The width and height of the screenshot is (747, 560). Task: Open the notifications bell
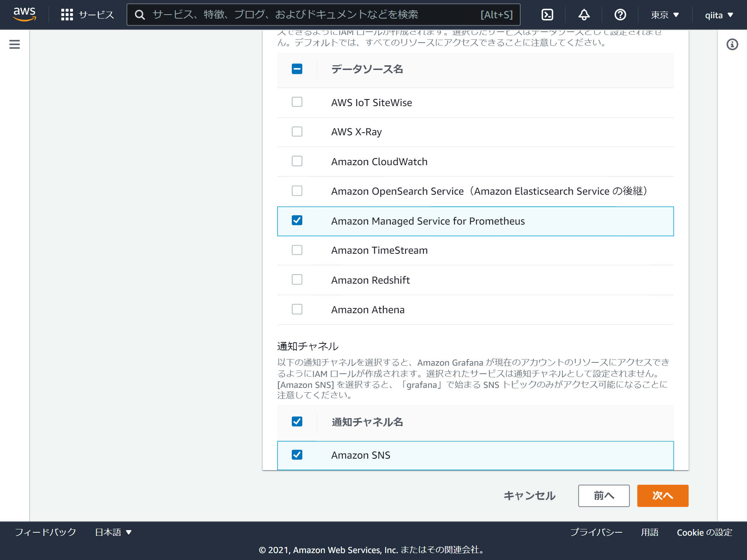pos(584,15)
